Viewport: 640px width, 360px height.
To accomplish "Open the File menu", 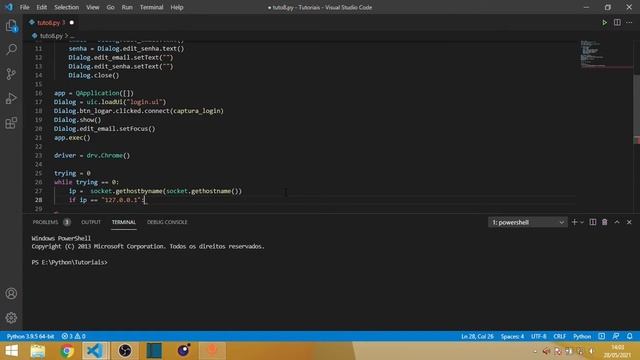I will 24,7.
